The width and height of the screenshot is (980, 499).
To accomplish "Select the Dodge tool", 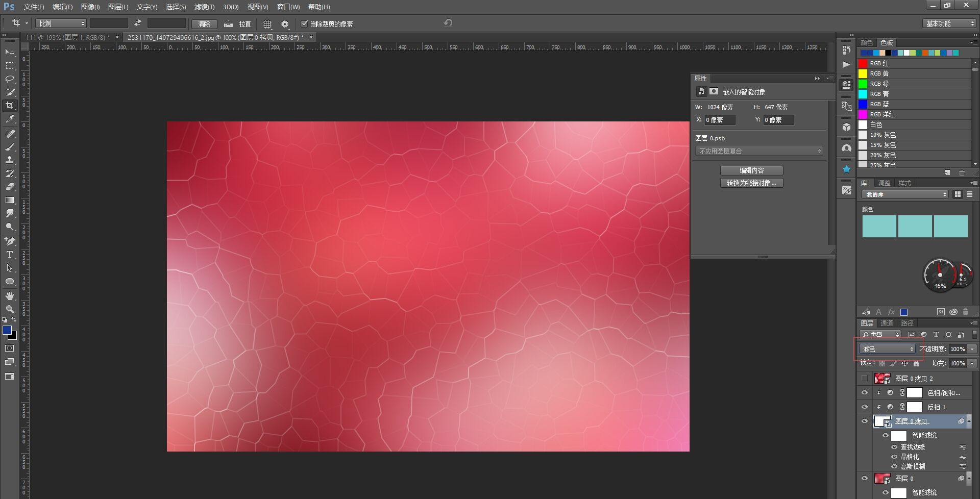I will point(10,227).
